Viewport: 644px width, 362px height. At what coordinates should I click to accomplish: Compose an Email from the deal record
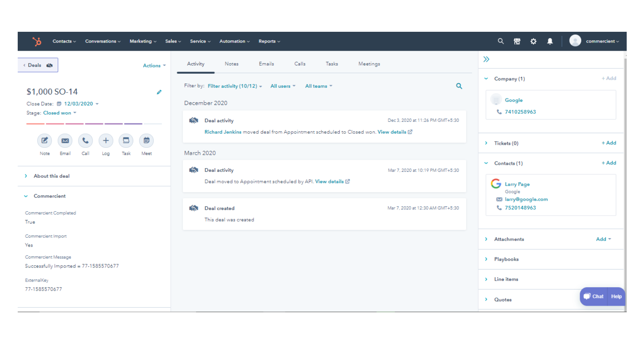pos(65,141)
